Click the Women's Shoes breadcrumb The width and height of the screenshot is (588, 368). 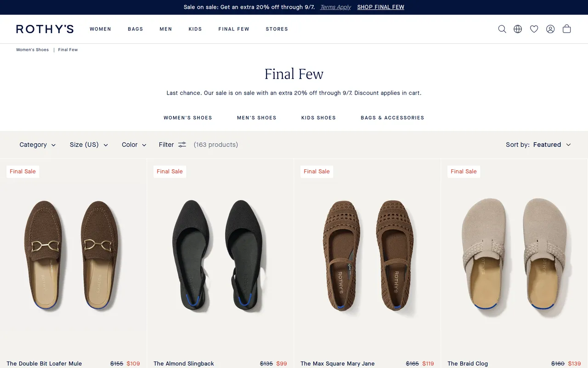click(33, 50)
